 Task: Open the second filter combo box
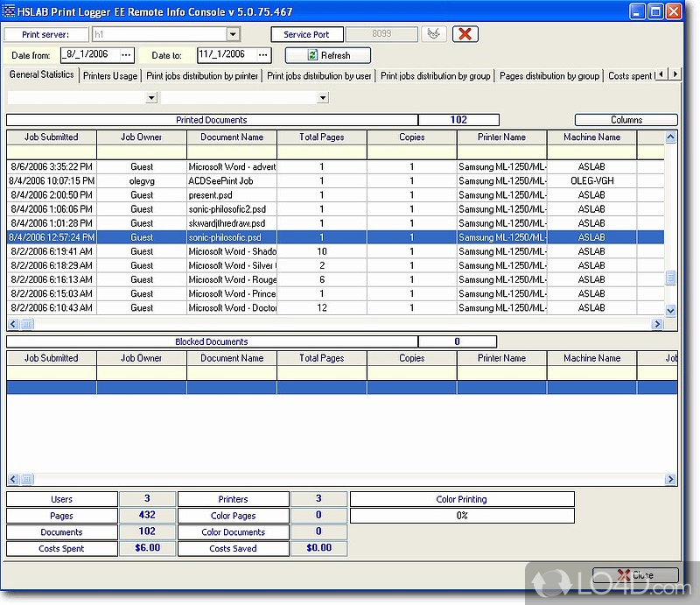tap(323, 98)
